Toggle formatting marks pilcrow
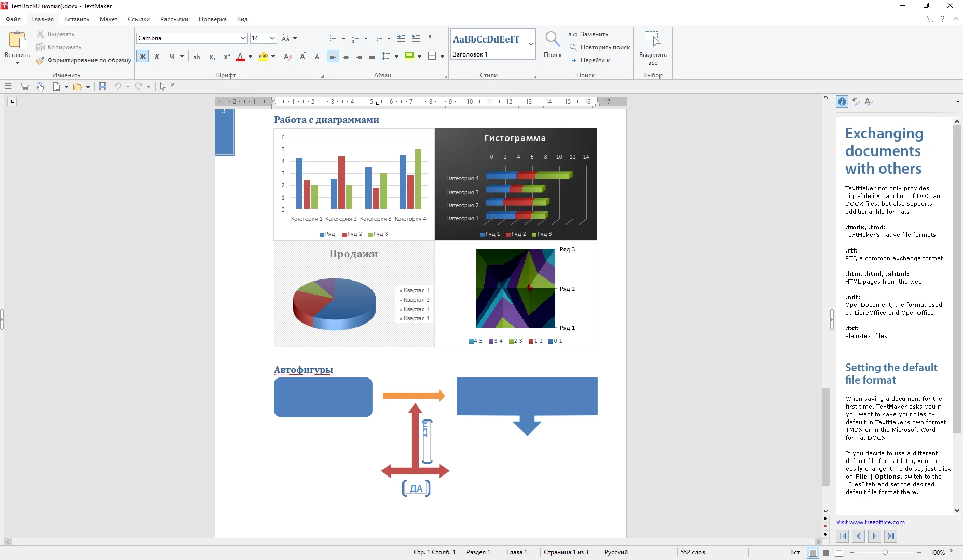Image resolution: width=963 pixels, height=560 pixels. point(431,38)
